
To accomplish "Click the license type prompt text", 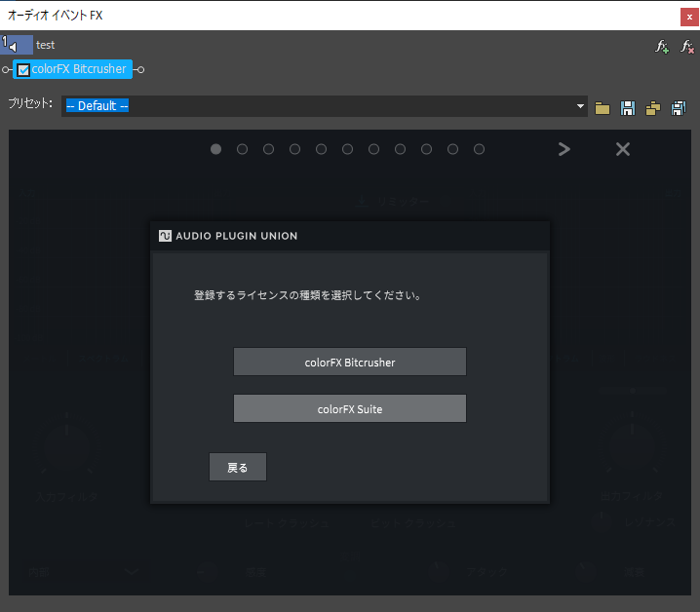I will tap(307, 295).
